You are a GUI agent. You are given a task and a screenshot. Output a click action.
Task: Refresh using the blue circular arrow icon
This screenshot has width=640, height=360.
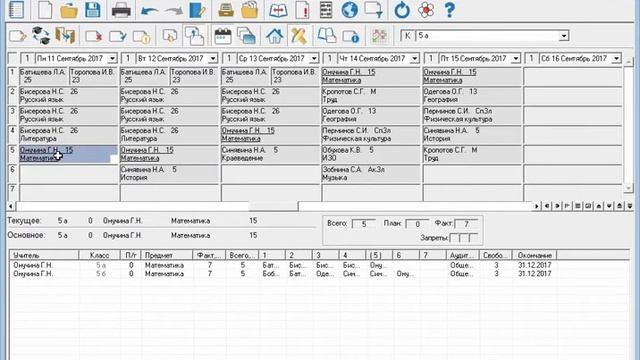coord(402,10)
